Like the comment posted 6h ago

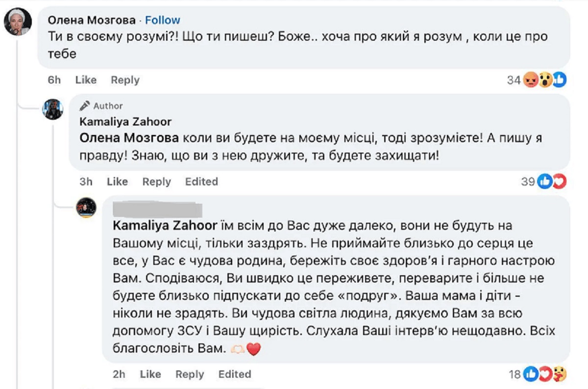(x=86, y=80)
